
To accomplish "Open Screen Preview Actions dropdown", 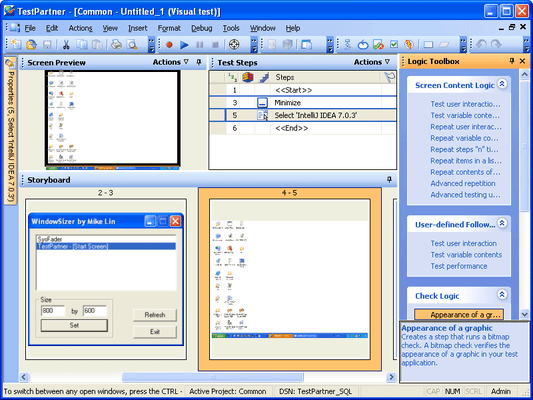I will [170, 62].
